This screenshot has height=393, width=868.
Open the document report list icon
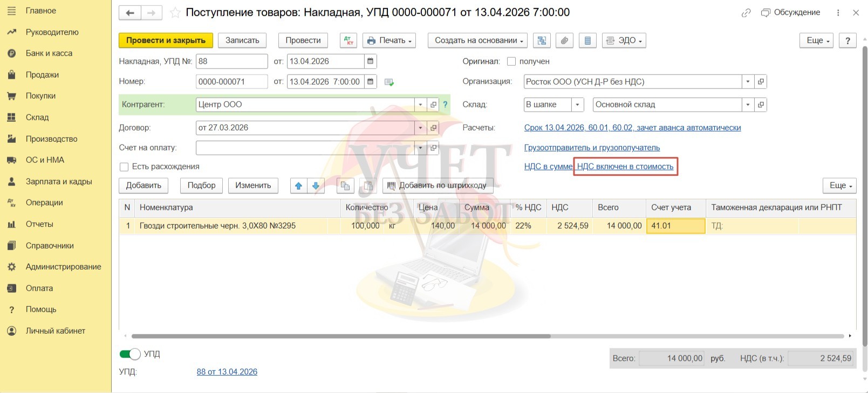pyautogui.click(x=587, y=40)
